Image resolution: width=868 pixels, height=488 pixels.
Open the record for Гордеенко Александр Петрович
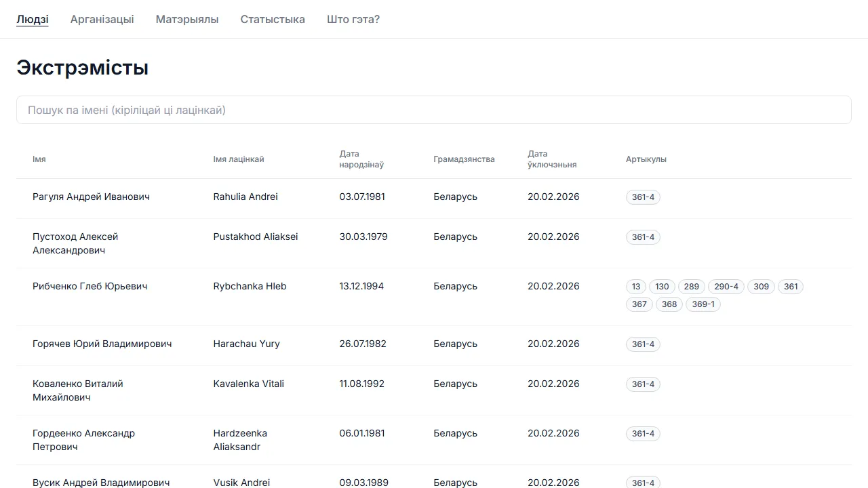83,440
